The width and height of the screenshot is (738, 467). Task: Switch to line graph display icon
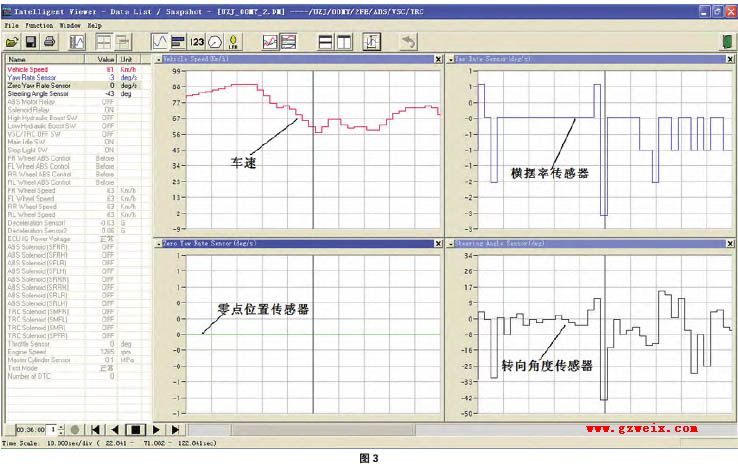tap(159, 42)
